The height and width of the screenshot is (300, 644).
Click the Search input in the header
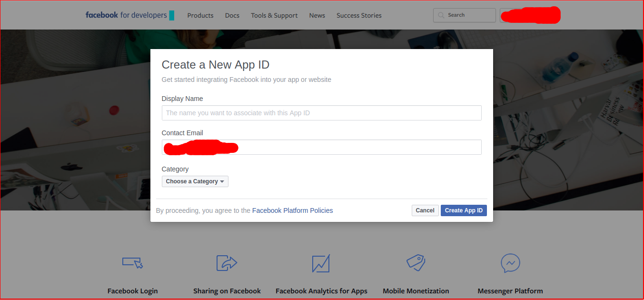(x=465, y=15)
